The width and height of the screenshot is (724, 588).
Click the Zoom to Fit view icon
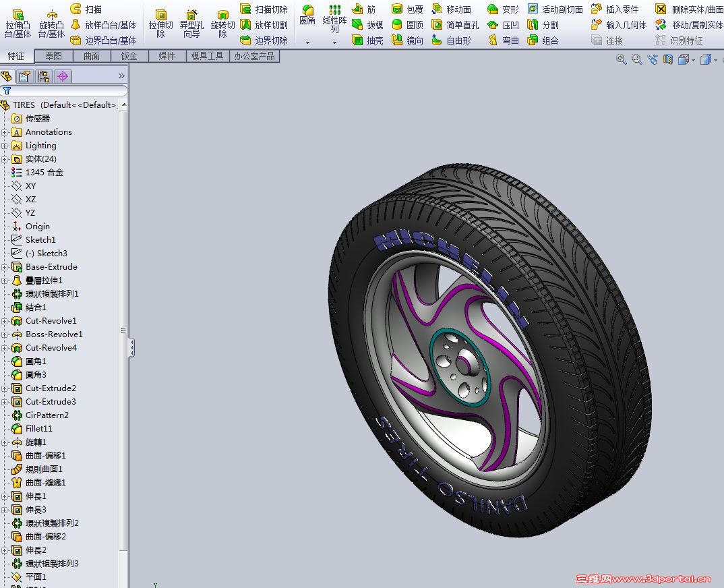pyautogui.click(x=621, y=59)
